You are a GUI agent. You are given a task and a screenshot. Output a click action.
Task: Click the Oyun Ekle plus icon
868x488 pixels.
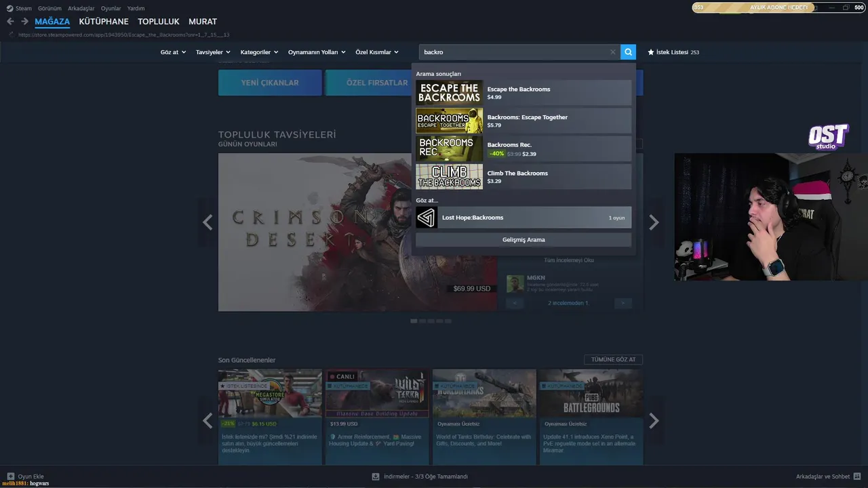click(9, 476)
